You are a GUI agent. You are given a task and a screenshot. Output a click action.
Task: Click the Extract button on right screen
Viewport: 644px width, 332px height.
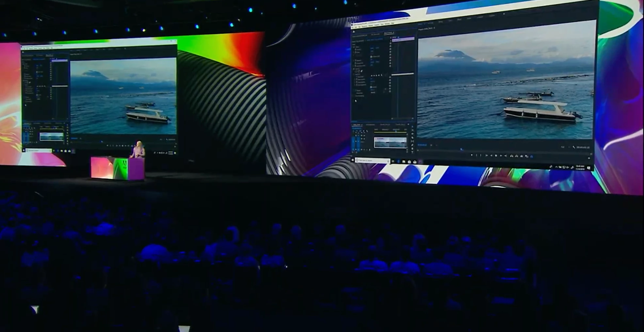517,156
